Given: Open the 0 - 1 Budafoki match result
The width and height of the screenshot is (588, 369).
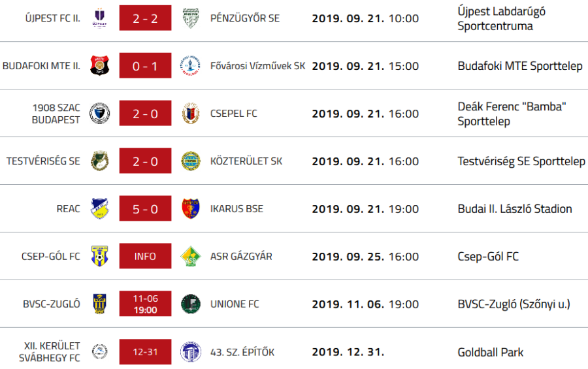Looking at the screenshot, I should (145, 66).
